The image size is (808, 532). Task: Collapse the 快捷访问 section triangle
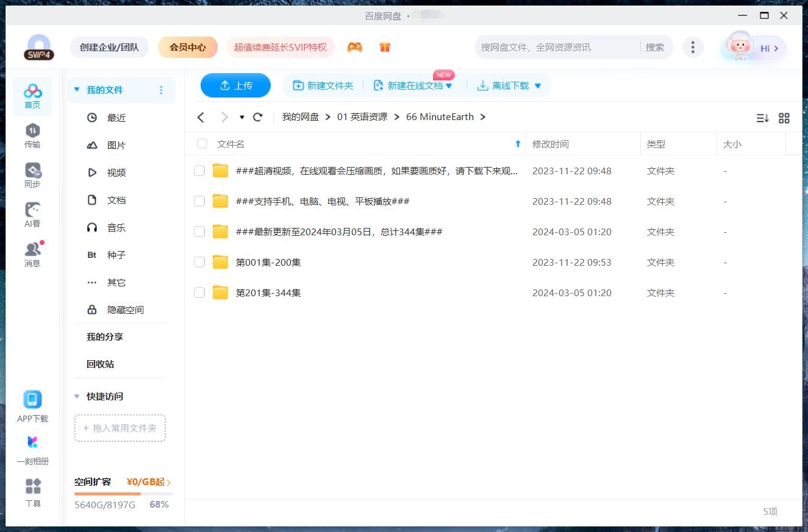77,396
